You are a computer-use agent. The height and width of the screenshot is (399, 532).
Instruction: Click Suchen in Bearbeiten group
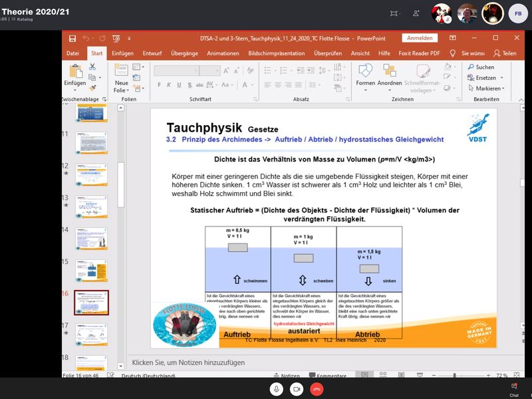[x=481, y=67]
